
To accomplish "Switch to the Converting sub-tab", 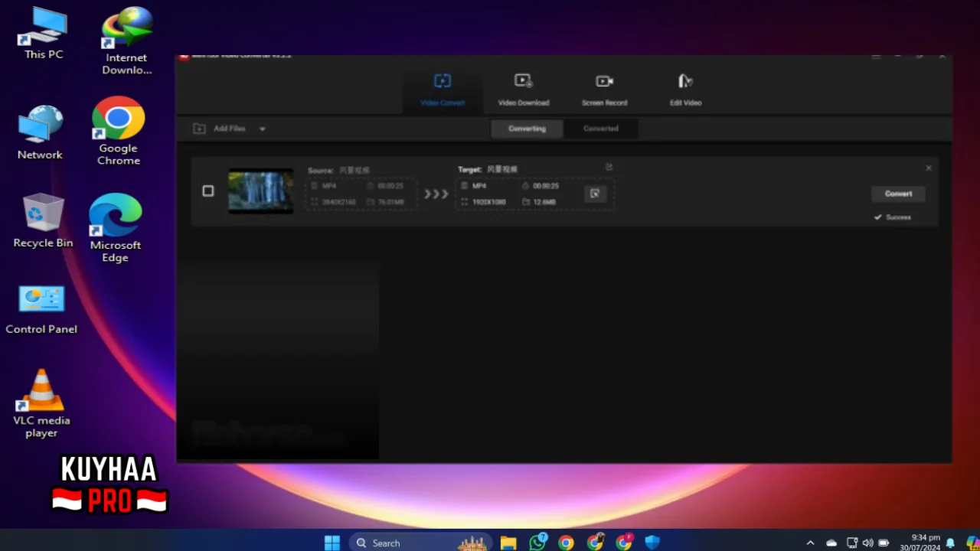I will [x=527, y=129].
